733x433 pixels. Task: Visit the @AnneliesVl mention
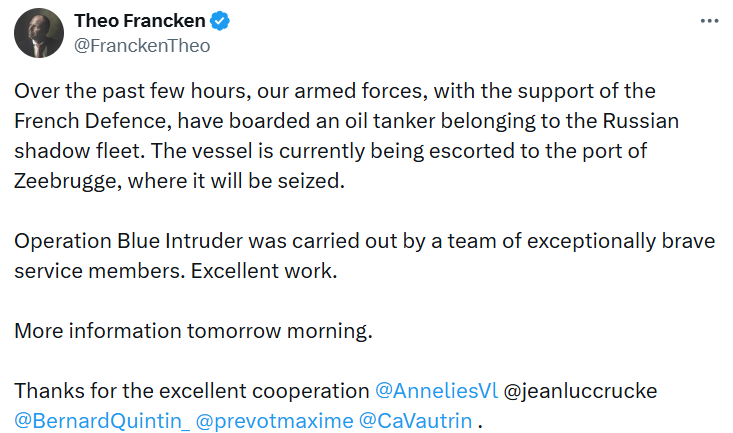(434, 391)
